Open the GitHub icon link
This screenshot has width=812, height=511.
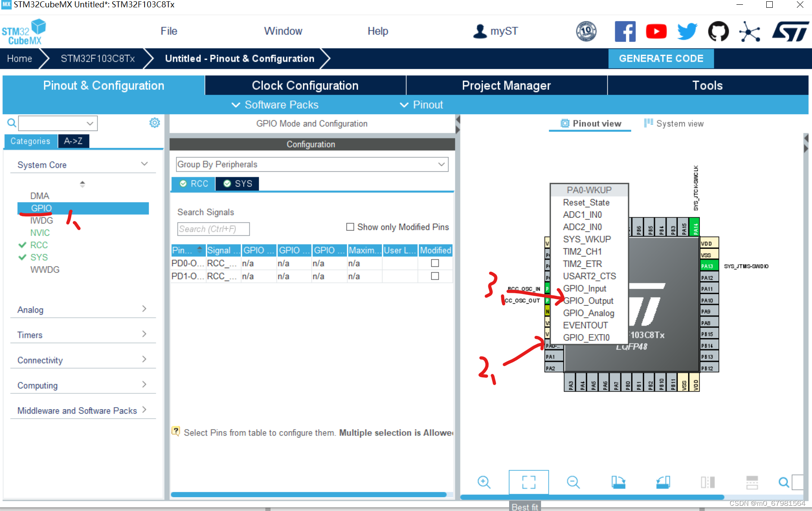click(x=718, y=31)
